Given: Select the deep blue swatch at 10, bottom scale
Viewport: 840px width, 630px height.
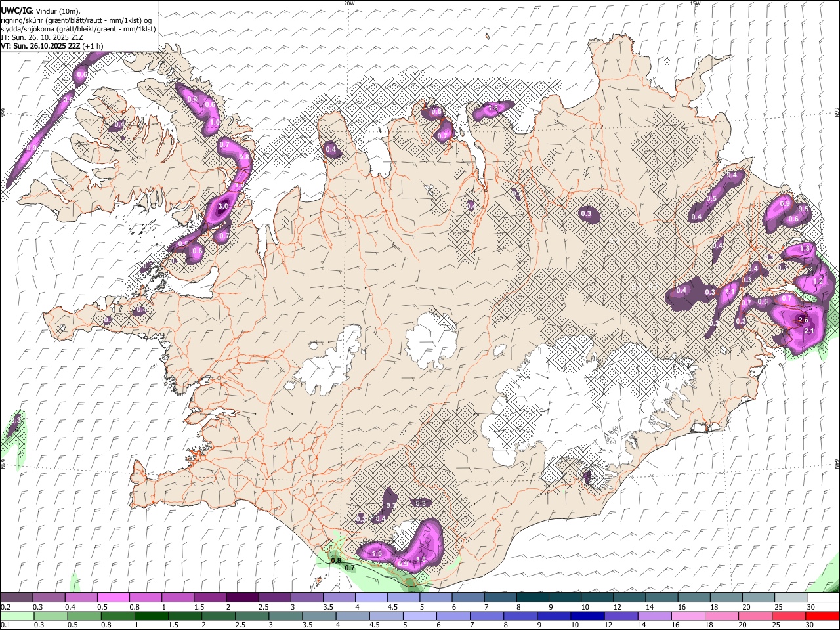Looking at the screenshot, I should coord(587,616).
